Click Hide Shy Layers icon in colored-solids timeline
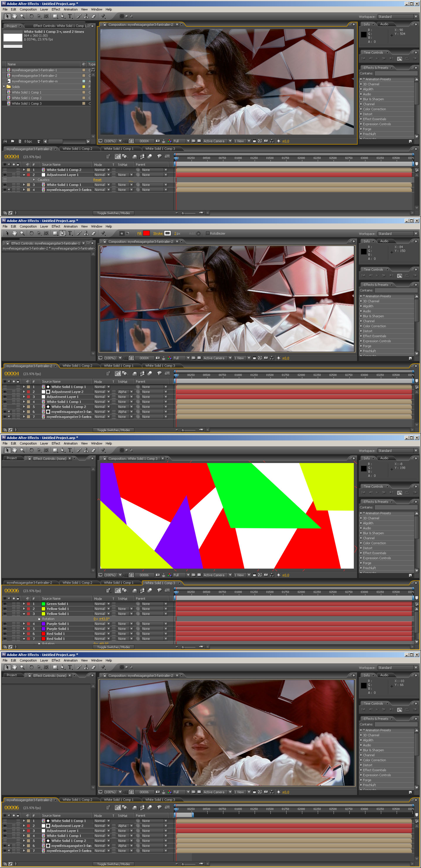The width and height of the screenshot is (421, 868). [x=135, y=590]
